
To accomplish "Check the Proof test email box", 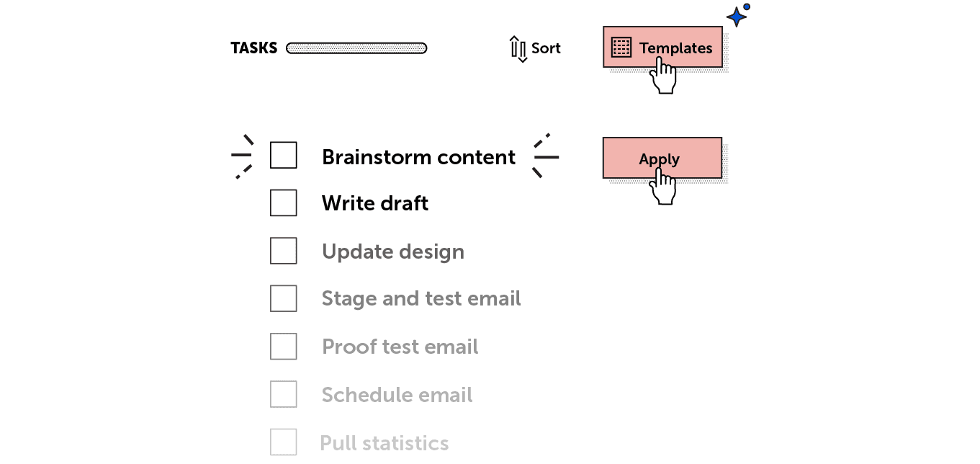I will [284, 347].
